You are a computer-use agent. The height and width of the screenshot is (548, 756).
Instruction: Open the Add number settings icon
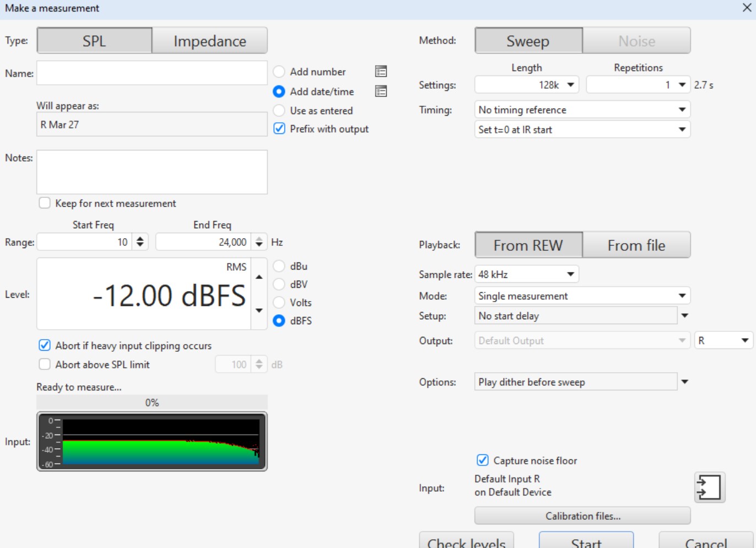point(381,72)
